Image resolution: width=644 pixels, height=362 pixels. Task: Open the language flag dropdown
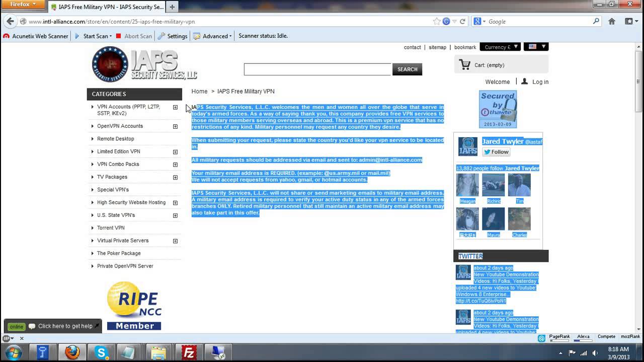coord(536,47)
